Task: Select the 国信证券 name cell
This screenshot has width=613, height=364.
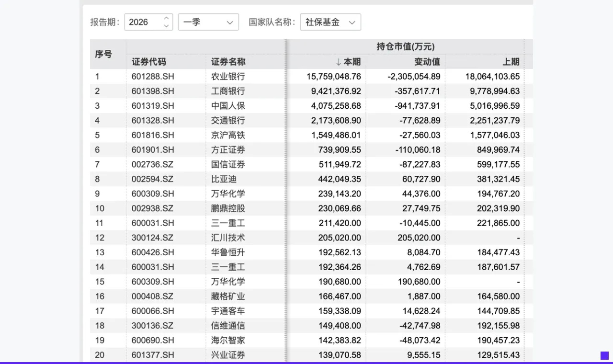Action: [x=228, y=164]
